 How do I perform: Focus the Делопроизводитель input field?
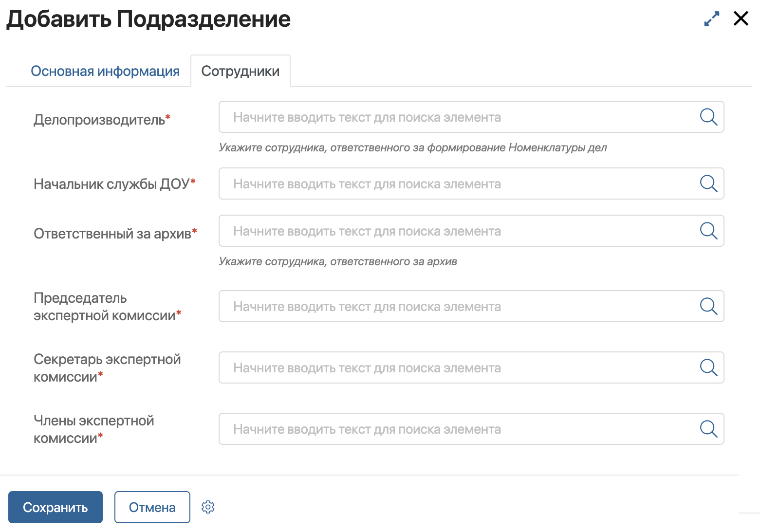click(471, 117)
